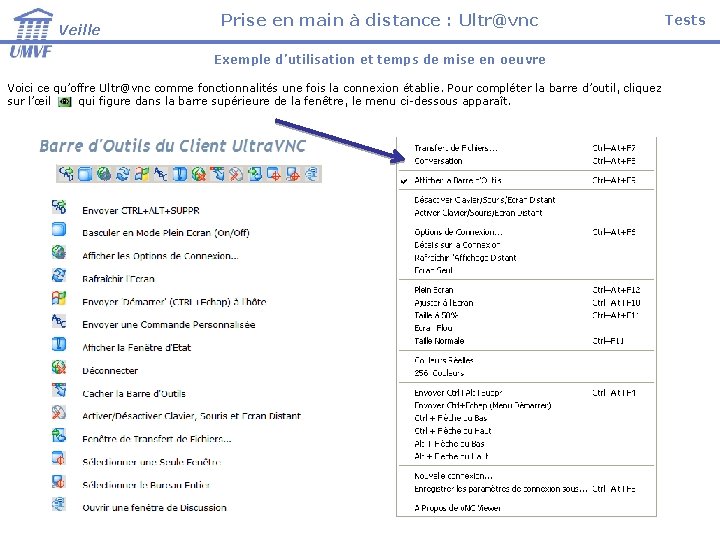
Task: Click the 'Prise en main à distance : Ultr@vnc' title
Action: point(379,20)
